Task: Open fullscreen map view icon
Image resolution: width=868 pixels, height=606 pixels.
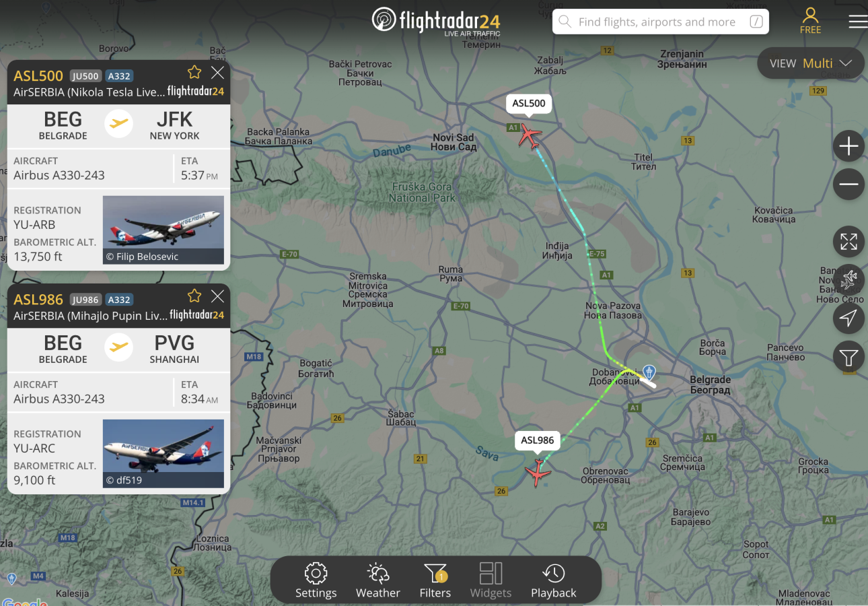Action: click(x=848, y=242)
